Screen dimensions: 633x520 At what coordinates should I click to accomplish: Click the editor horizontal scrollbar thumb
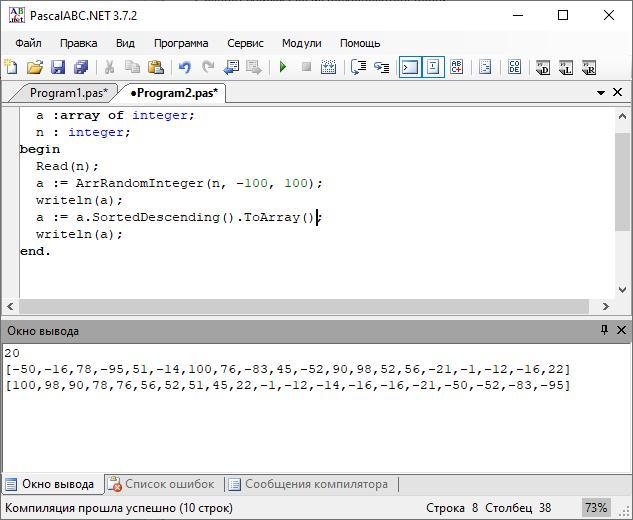(304, 307)
